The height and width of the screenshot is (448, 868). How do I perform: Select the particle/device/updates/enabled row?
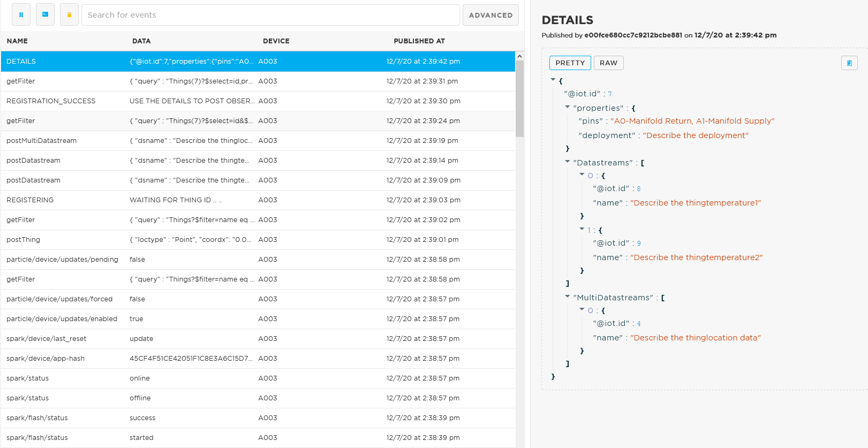pyautogui.click(x=258, y=319)
